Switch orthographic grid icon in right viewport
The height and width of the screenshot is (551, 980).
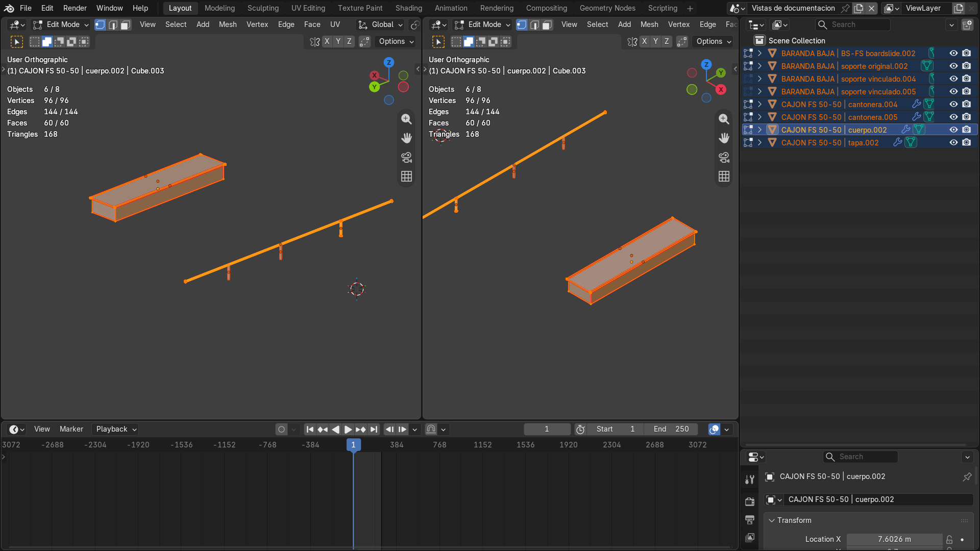(x=724, y=177)
